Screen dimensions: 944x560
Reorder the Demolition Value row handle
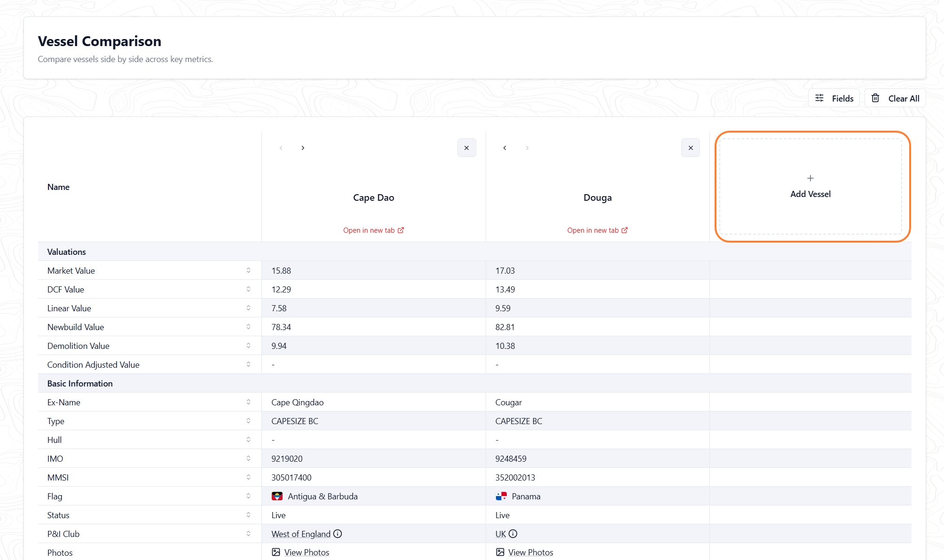coord(248,346)
